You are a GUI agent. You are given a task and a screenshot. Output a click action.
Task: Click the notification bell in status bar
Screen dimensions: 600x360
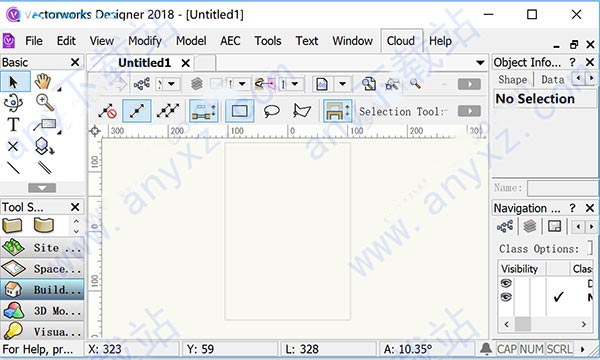coord(486,349)
